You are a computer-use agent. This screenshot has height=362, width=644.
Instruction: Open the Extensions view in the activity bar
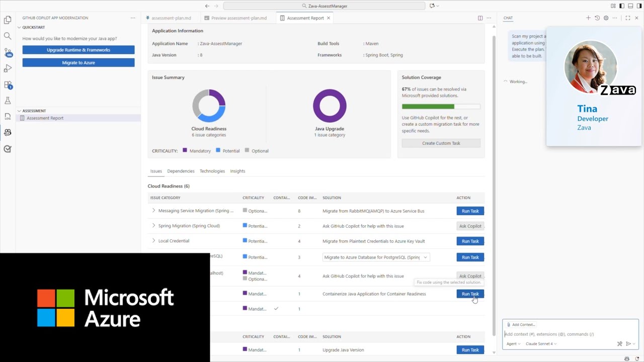[8, 84]
